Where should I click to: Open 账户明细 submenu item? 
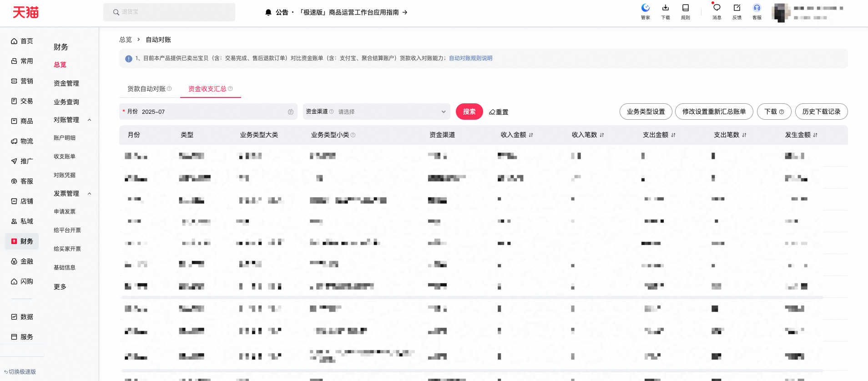[65, 138]
